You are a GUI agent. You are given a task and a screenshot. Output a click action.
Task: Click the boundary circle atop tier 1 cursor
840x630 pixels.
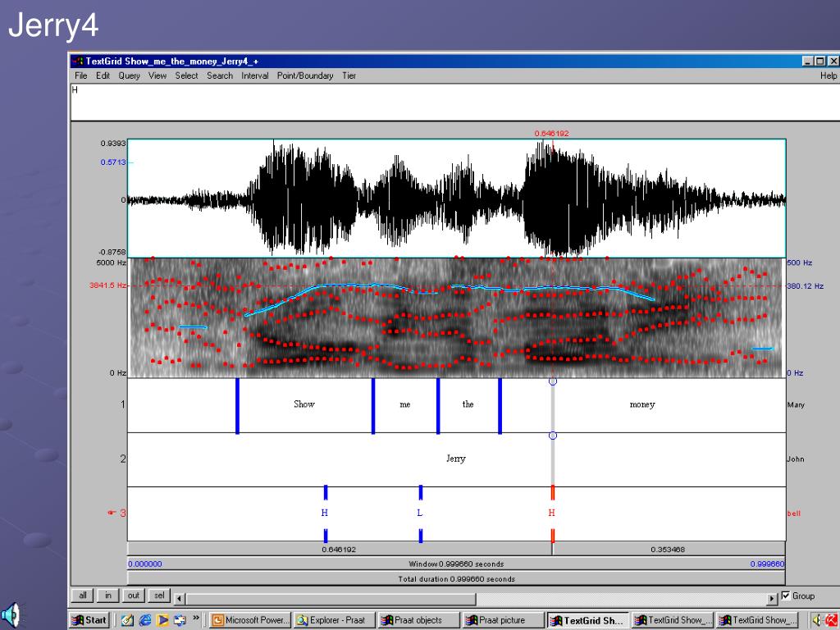point(553,381)
